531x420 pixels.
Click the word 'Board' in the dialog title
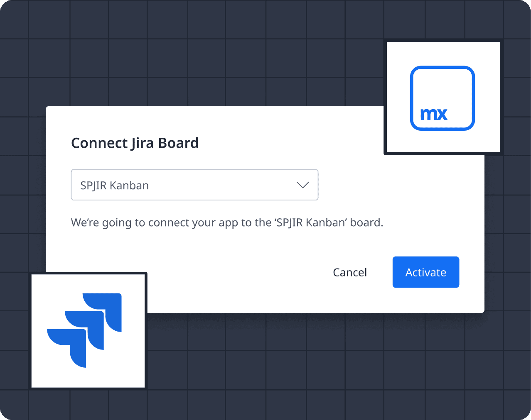178,143
